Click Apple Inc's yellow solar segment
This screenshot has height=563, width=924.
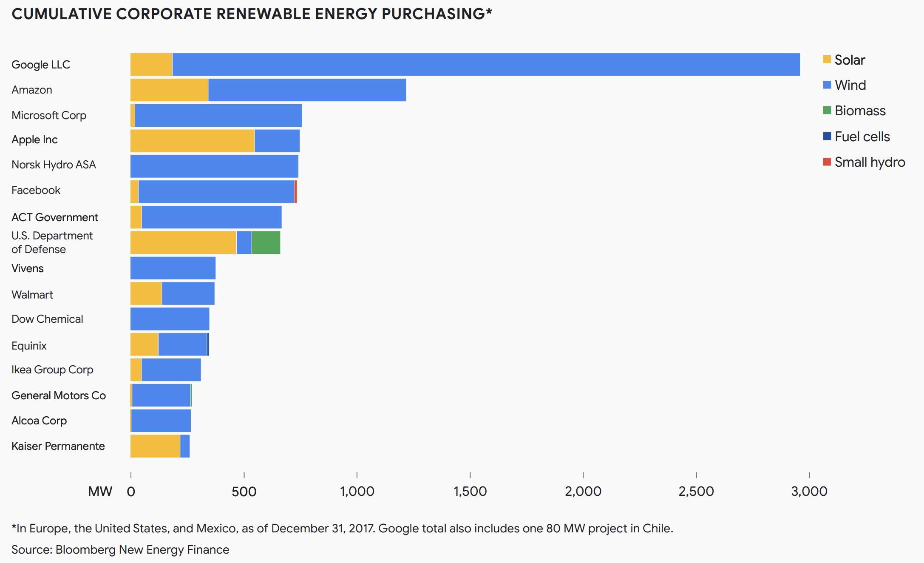click(192, 141)
